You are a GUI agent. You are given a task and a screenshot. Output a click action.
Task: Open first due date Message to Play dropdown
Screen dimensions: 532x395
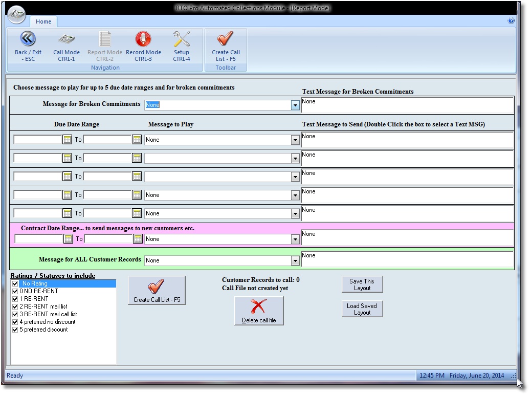pos(295,140)
